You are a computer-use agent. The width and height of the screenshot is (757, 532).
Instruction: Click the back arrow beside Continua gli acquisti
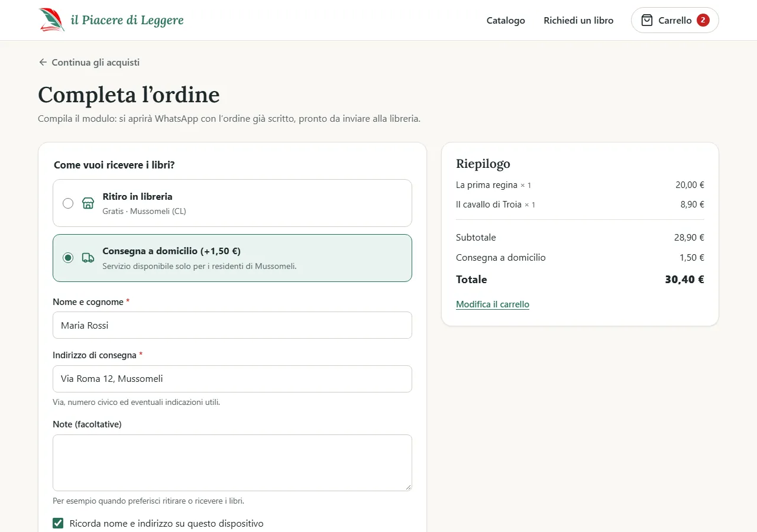(43, 62)
